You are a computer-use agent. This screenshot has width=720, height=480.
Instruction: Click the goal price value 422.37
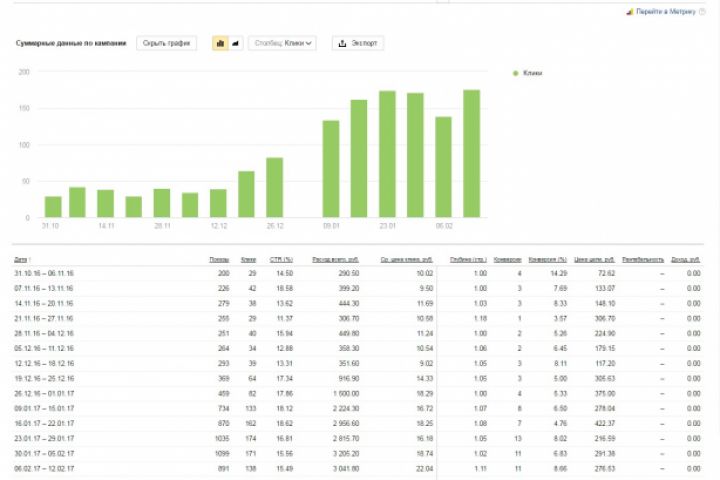click(605, 424)
